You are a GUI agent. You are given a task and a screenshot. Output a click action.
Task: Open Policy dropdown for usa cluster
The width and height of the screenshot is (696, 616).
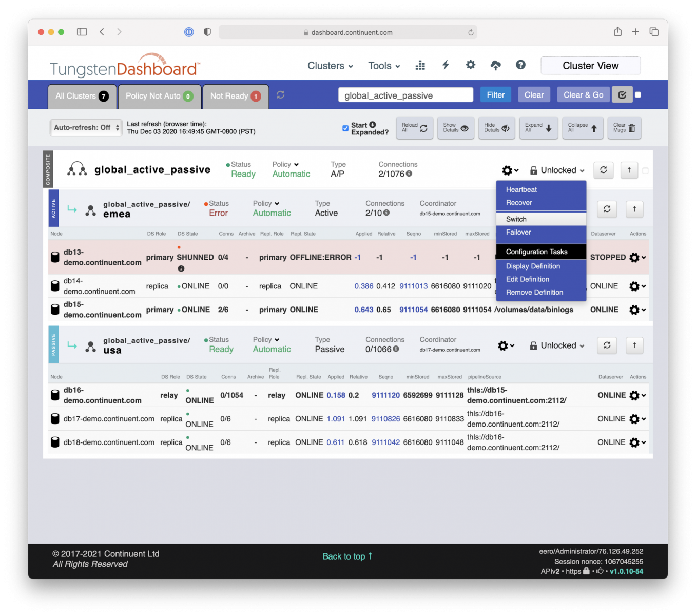tap(266, 340)
